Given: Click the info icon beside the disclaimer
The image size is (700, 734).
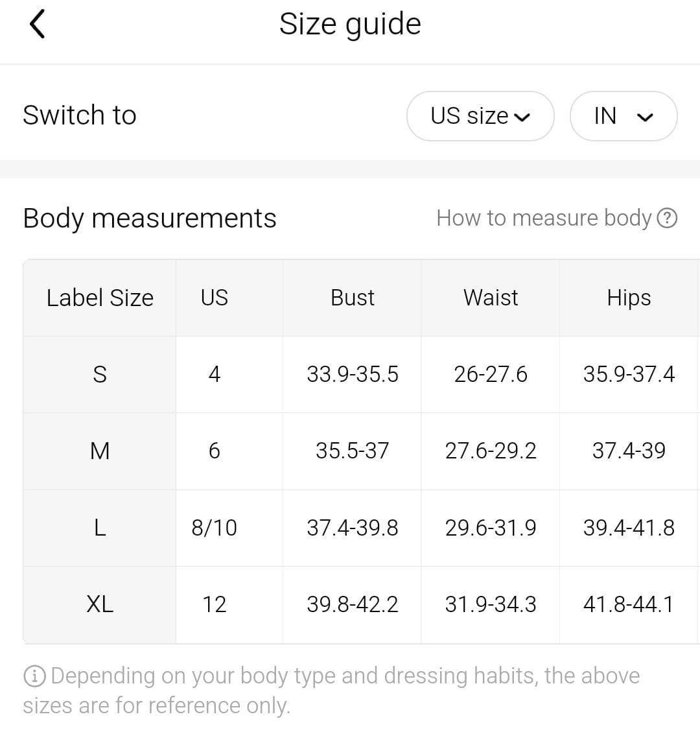Looking at the screenshot, I should pos(34,676).
